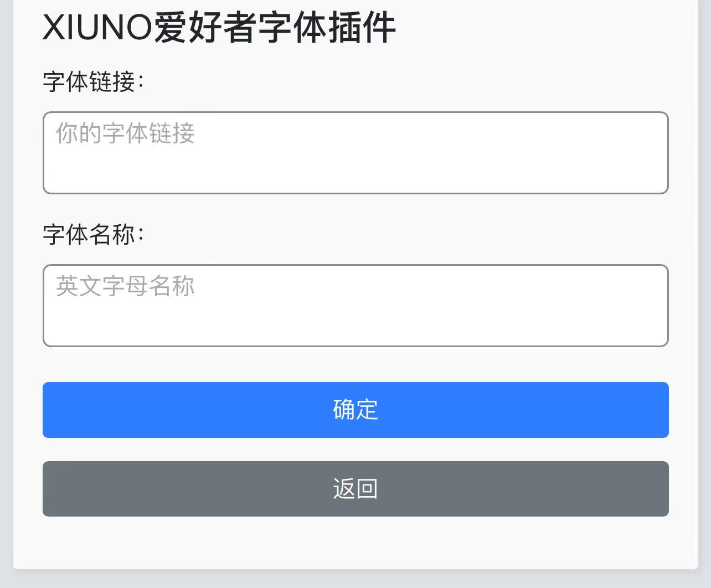The height and width of the screenshot is (588, 711).
Task: Click the 英文字母名称 placeholder text
Action: click(x=125, y=286)
